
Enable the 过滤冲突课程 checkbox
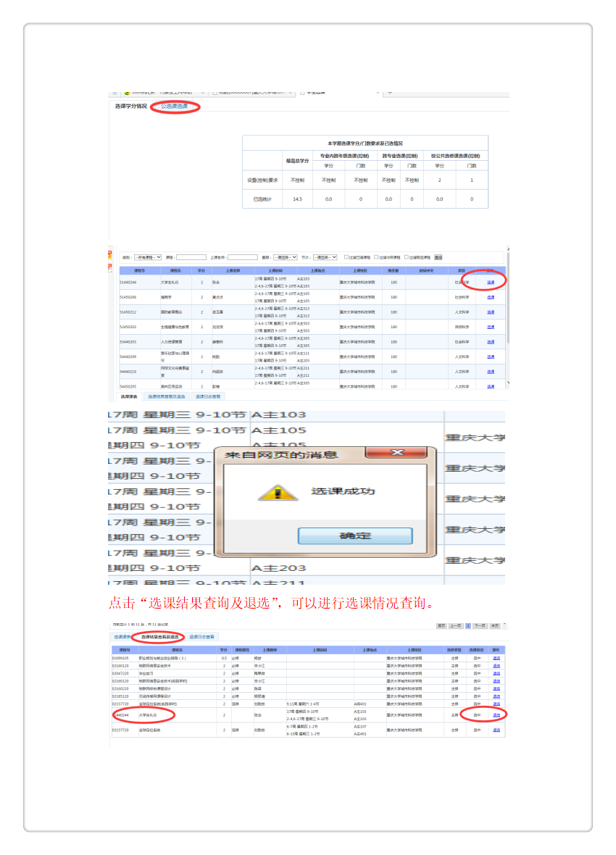376,257
